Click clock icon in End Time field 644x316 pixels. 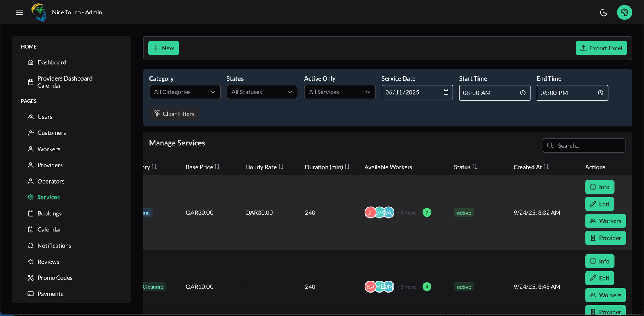coord(600,93)
